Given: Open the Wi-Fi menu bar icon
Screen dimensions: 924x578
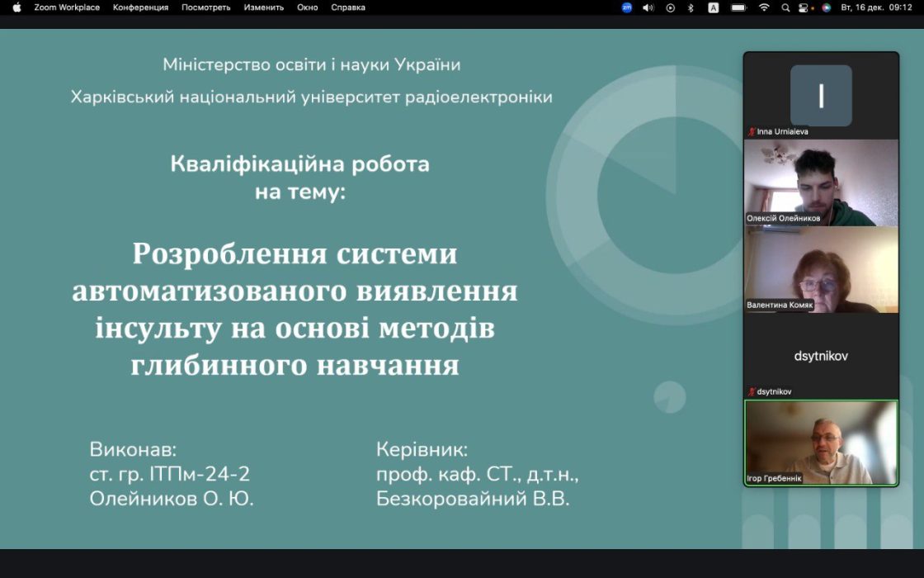Looking at the screenshot, I should click(x=764, y=7).
